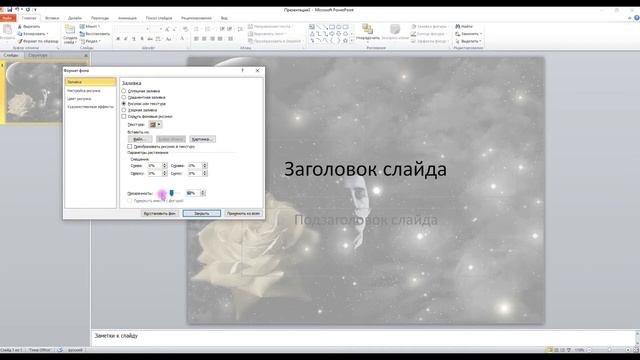Click the Картинка... clip art button
640x360 pixels.
(x=202, y=139)
